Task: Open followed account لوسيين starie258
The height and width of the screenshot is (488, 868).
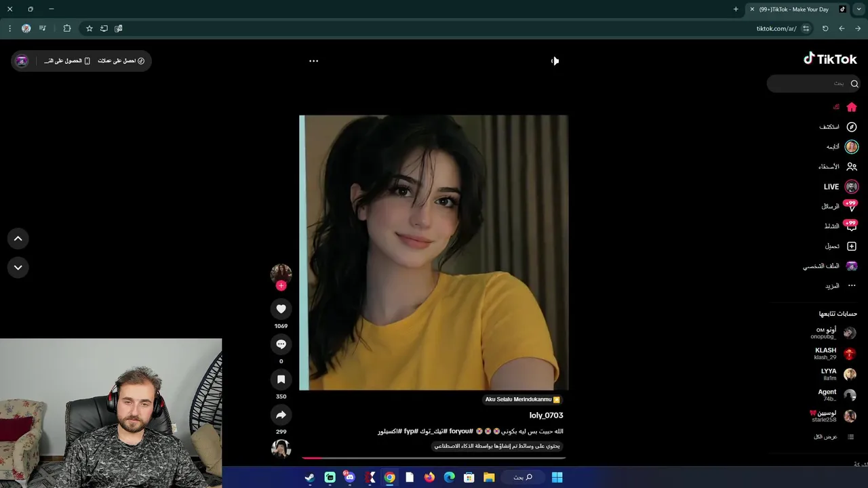Action: pos(833,416)
